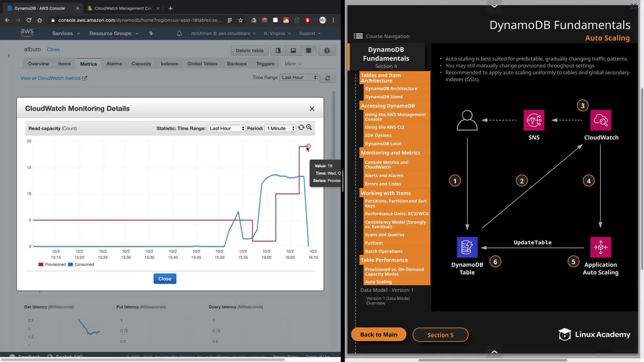The width and height of the screenshot is (644, 362).
Task: Switch to bottom panel layout icon
Action: tap(293, 51)
